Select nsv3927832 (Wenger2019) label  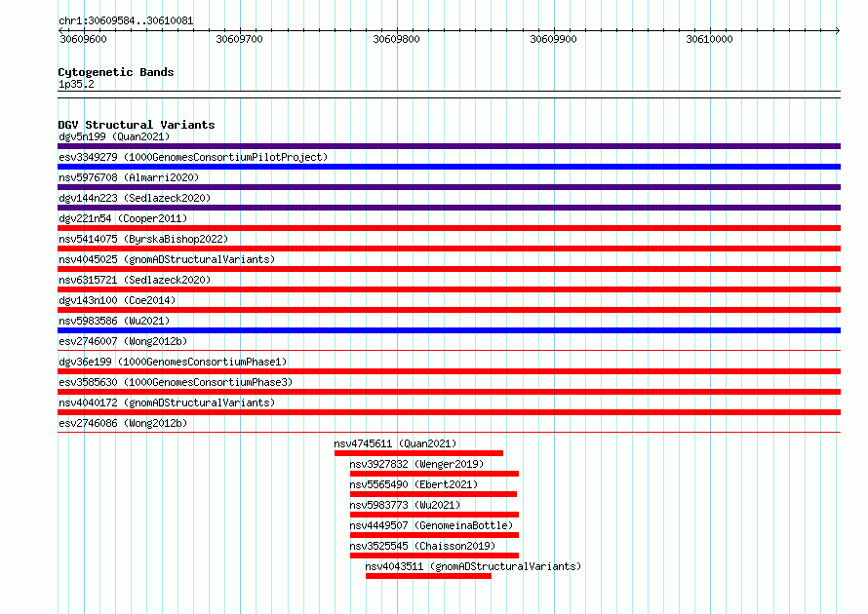tap(416, 464)
